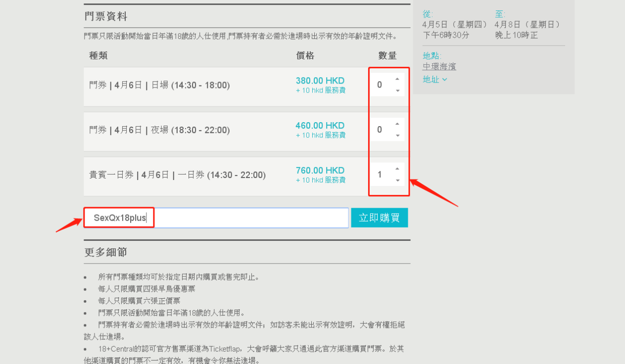The height and width of the screenshot is (364, 625).
Task: Decrease 夜場 ticket quantity with down arrow
Action: [397, 136]
